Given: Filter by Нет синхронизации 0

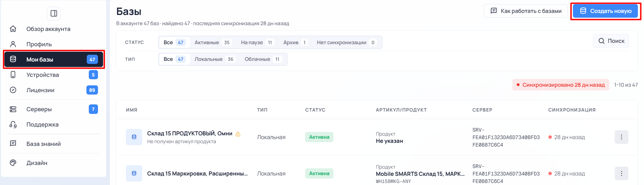Looking at the screenshot, I should click(347, 43).
